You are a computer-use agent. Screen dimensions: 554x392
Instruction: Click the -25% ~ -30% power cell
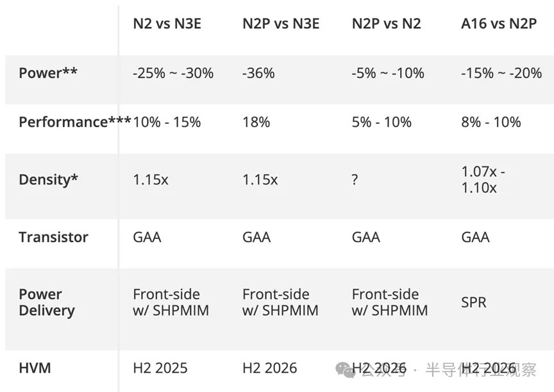173,73
